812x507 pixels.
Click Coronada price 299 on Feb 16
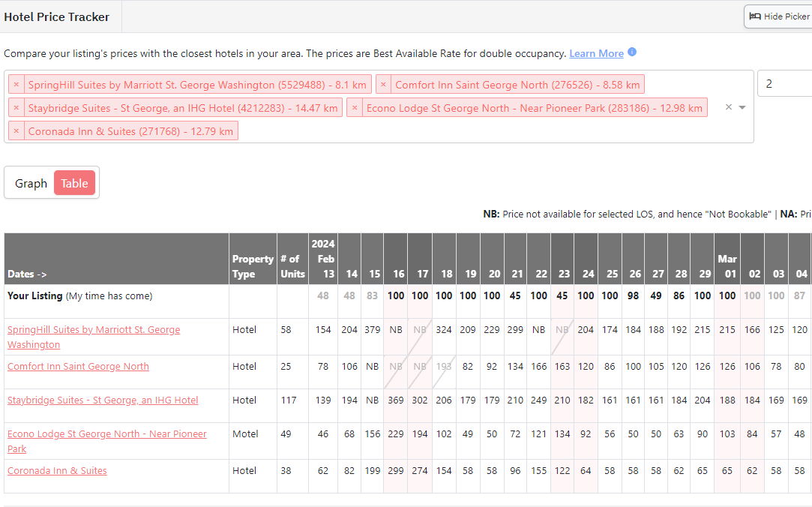point(396,471)
